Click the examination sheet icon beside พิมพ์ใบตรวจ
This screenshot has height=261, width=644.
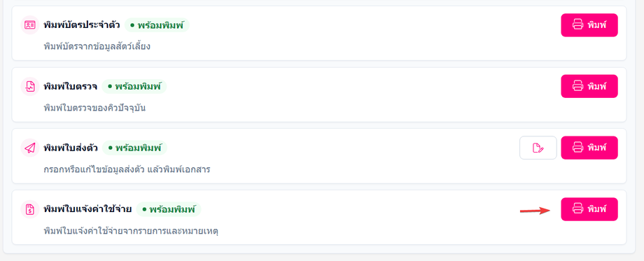[x=30, y=86]
